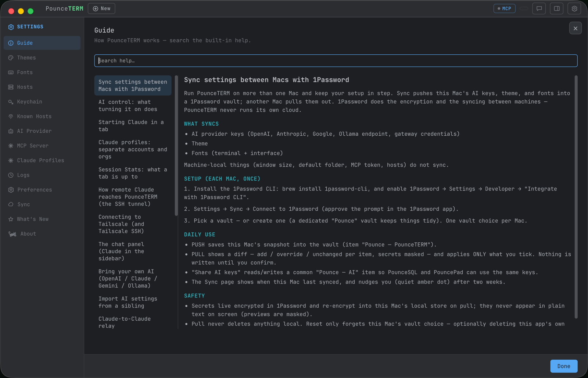
Task: Open a new tab with New button
Action: 101,8
